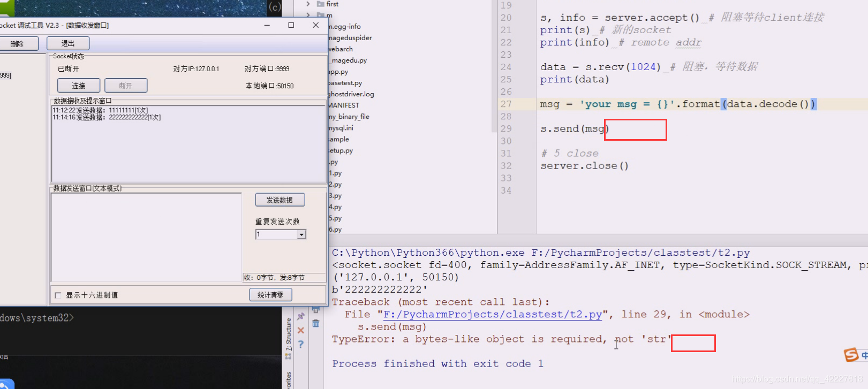Click the 'first' folder icon in project tree
The image size is (868, 389).
click(320, 4)
